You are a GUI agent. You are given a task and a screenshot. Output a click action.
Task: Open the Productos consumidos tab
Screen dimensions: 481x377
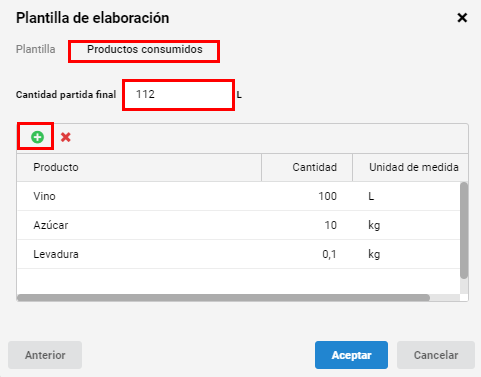click(145, 49)
